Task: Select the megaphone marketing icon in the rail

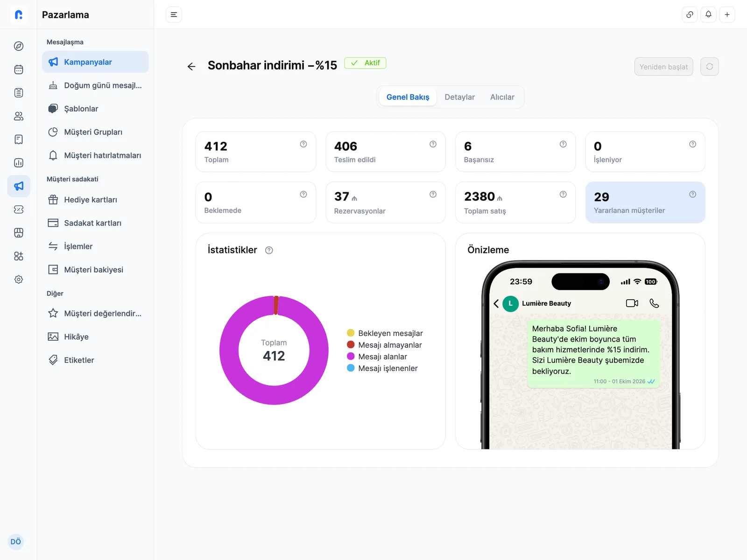Action: 19,186
